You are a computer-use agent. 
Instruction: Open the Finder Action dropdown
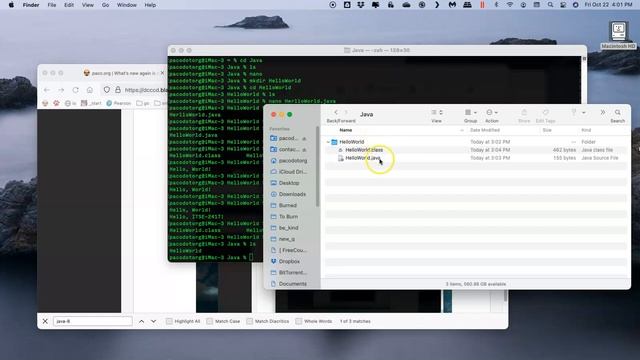pos(491,112)
